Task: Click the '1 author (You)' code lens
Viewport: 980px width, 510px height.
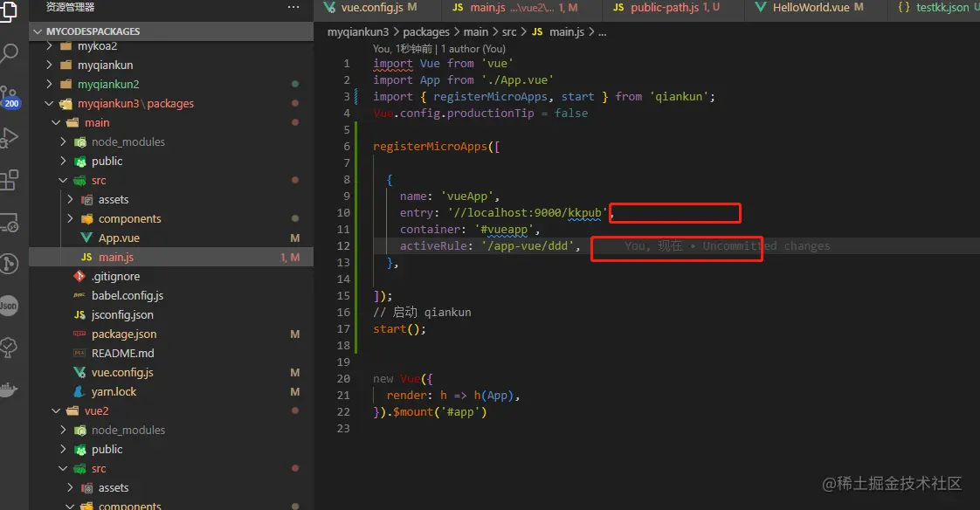Action: (473, 49)
